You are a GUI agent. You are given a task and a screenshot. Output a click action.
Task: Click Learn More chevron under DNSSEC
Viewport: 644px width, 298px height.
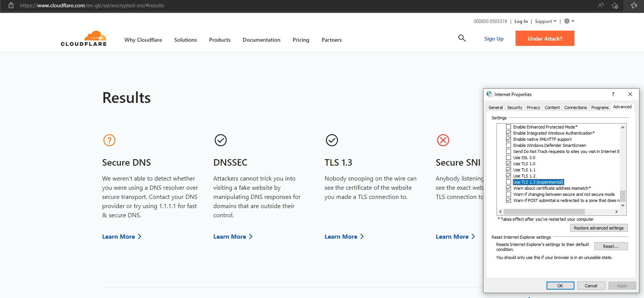(x=251, y=237)
